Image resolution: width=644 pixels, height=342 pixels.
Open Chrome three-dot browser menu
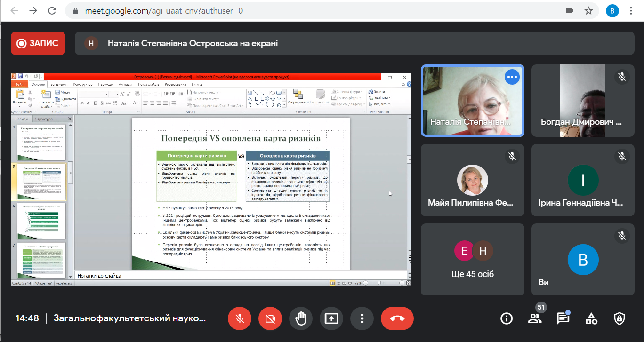click(x=631, y=10)
